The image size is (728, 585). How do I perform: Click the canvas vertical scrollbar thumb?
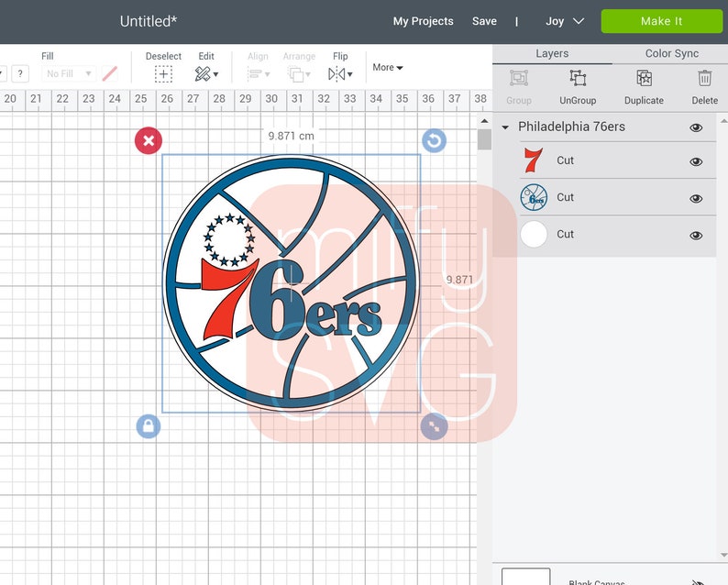click(484, 139)
